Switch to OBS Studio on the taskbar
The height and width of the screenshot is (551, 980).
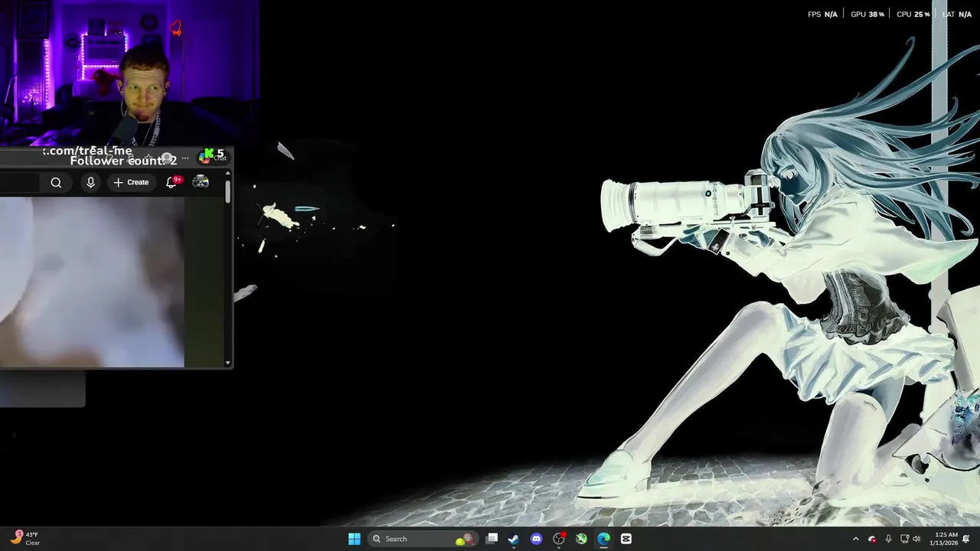tap(559, 539)
